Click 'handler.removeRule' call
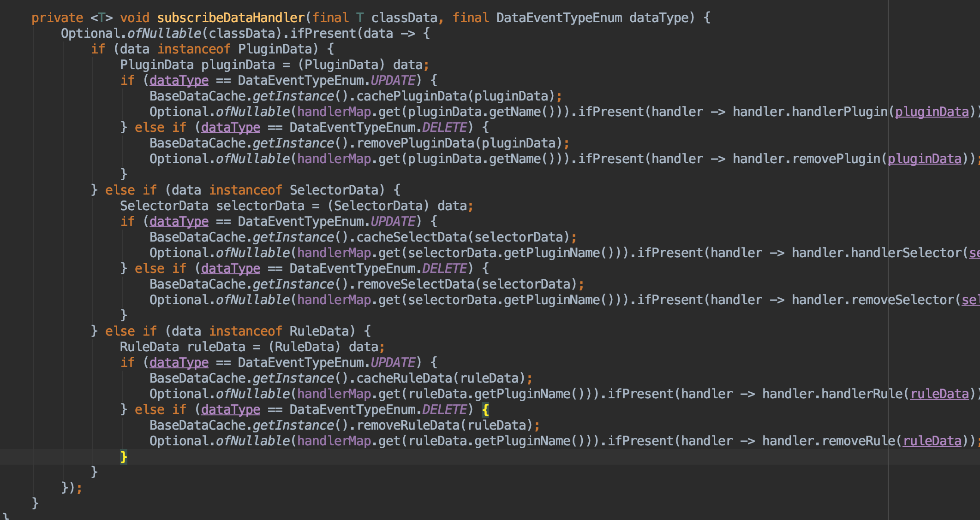 (828, 441)
